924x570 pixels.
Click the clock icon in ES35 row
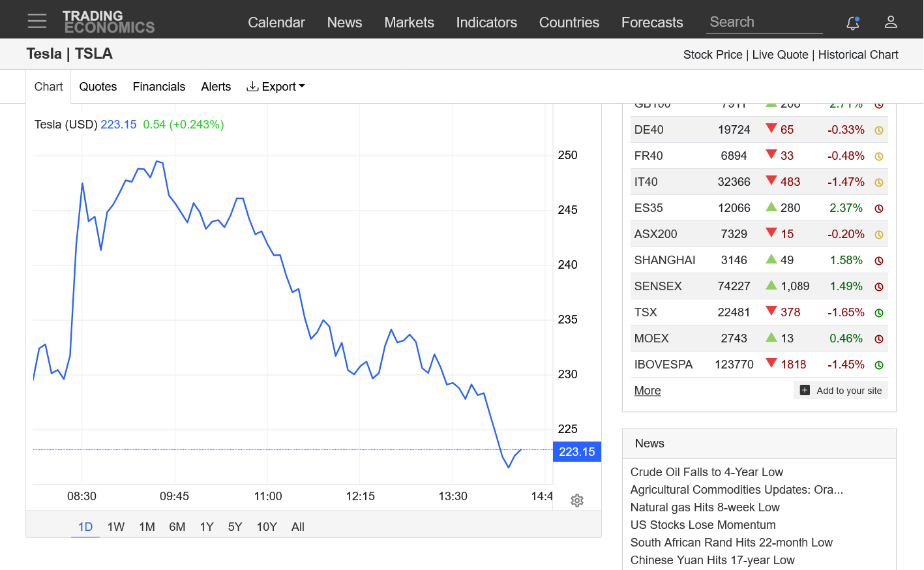879,209
